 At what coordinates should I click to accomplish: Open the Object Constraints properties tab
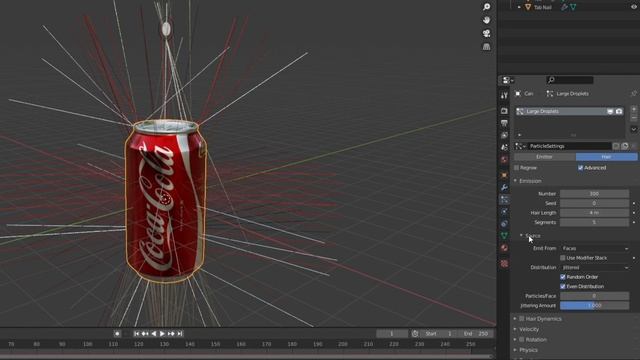pos(504,224)
